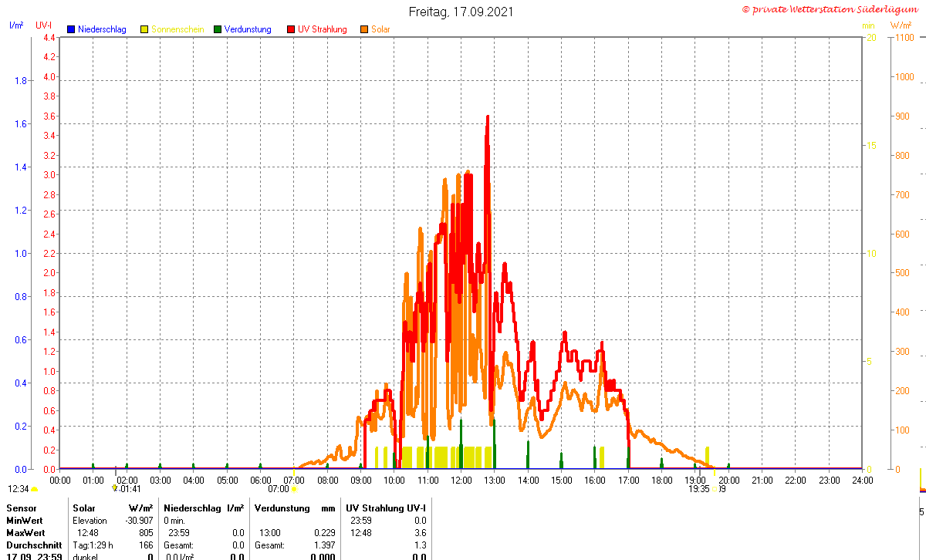The width and height of the screenshot is (926, 560).
Task: Click the 12:00 time axis label
Action: (461, 480)
